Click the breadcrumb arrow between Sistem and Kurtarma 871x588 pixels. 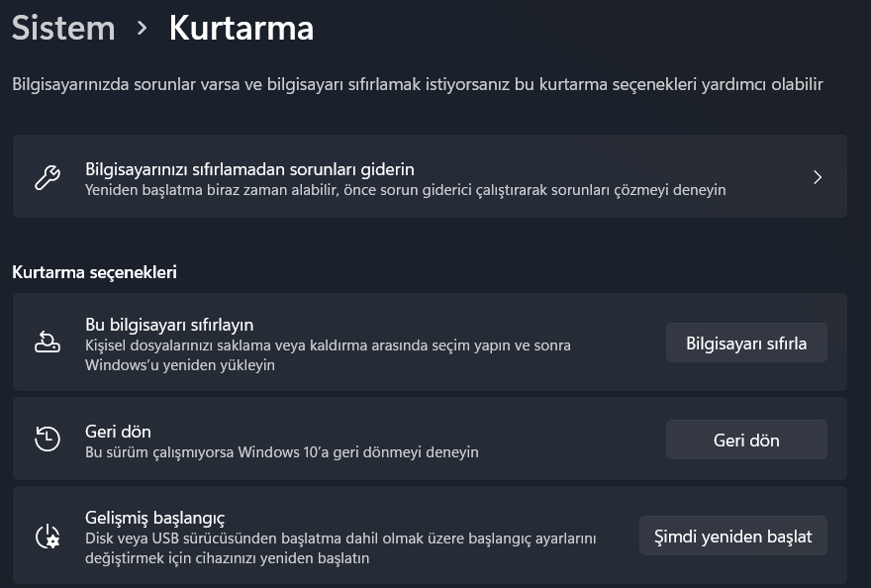pyautogui.click(x=143, y=28)
